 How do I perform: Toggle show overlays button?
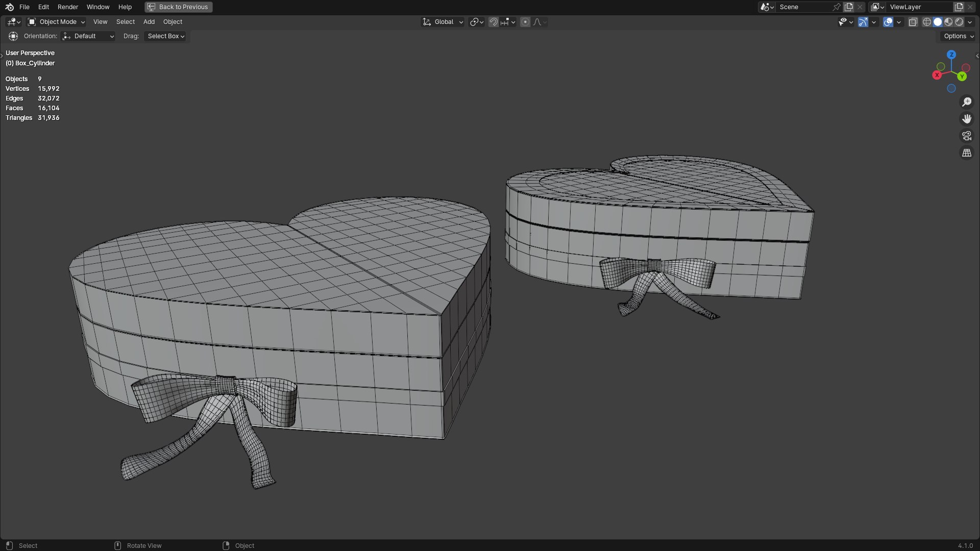pos(888,22)
